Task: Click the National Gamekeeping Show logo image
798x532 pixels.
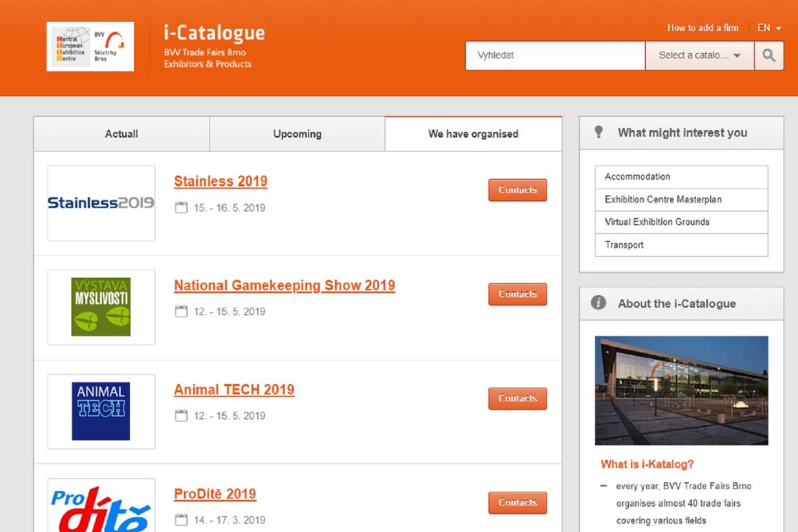Action: 101,307
